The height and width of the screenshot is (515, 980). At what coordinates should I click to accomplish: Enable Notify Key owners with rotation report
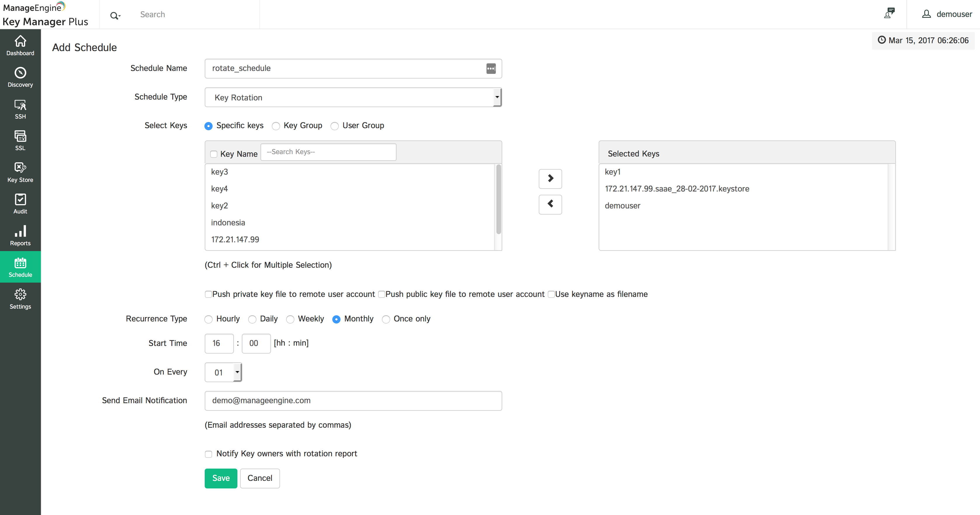pos(208,454)
